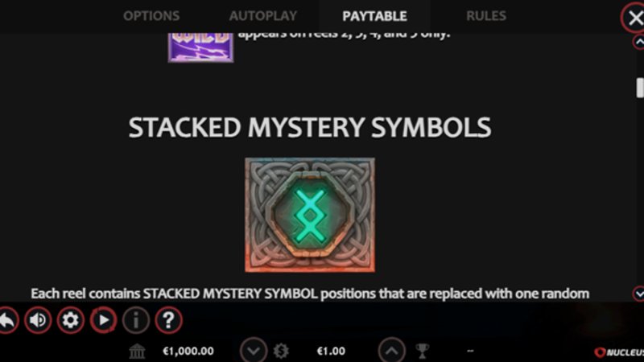Switch to the OPTIONS tab
This screenshot has width=644, height=362.
[x=151, y=16]
